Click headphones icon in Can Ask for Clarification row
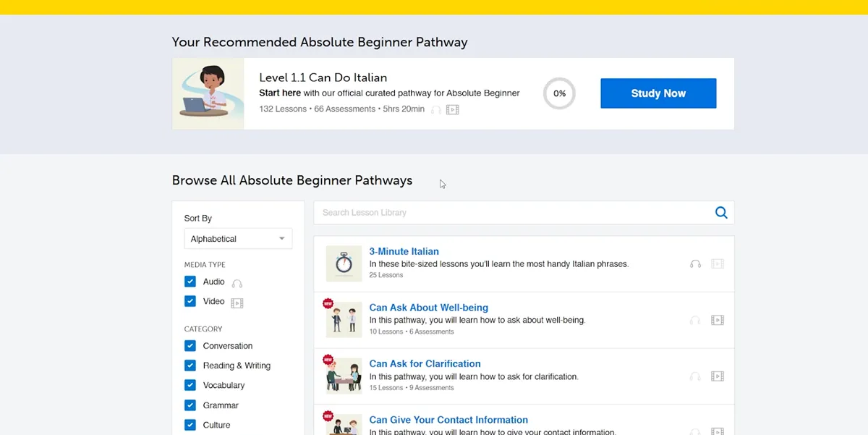868x435 pixels. 695,376
